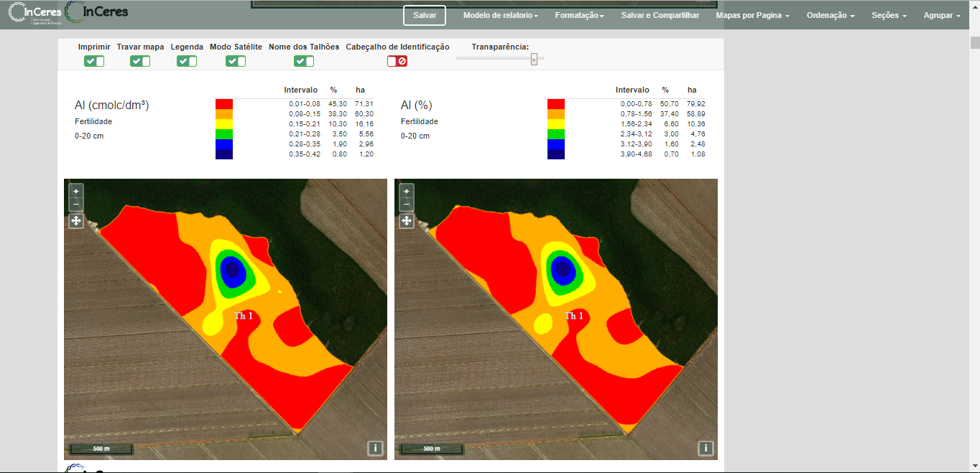The image size is (980, 473).
Task: Click the white InCeres logo
Action: click(34, 11)
